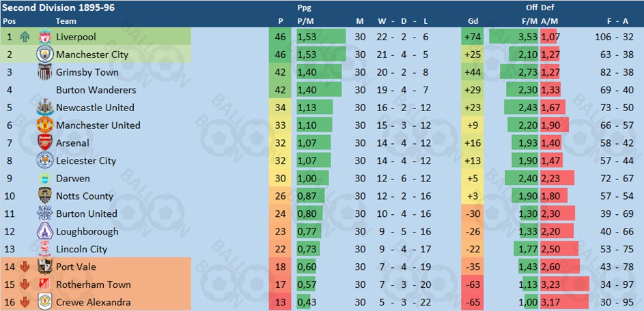Click the Manchester United crest icon
The image size is (644, 311).
pos(45,125)
